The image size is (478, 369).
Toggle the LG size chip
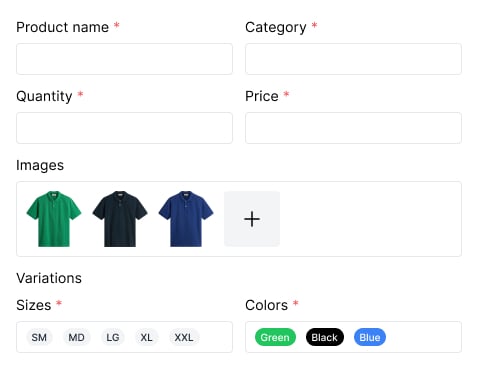[113, 337]
